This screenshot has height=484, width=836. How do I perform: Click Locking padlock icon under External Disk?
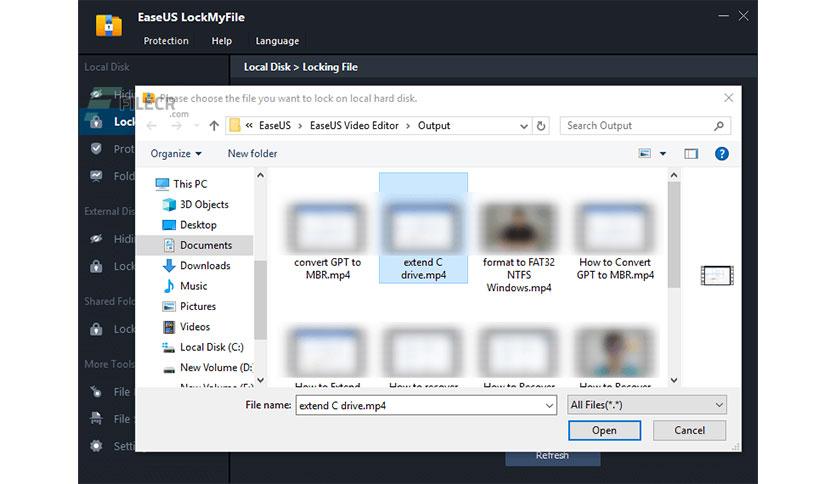96,266
